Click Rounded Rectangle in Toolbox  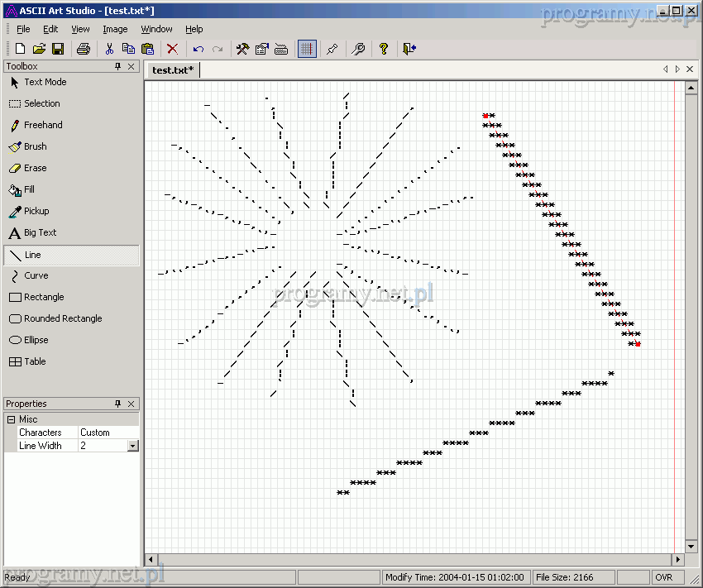63,318
